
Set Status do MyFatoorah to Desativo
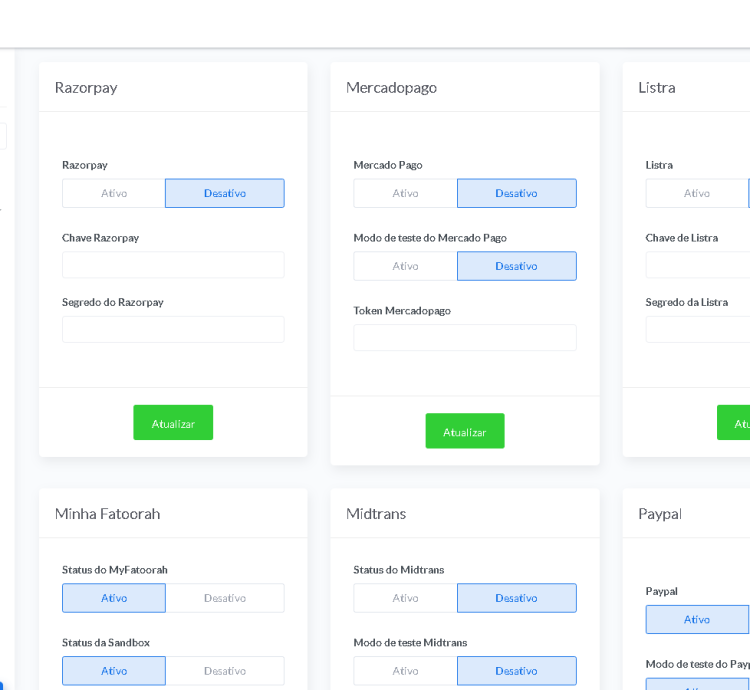(225, 598)
